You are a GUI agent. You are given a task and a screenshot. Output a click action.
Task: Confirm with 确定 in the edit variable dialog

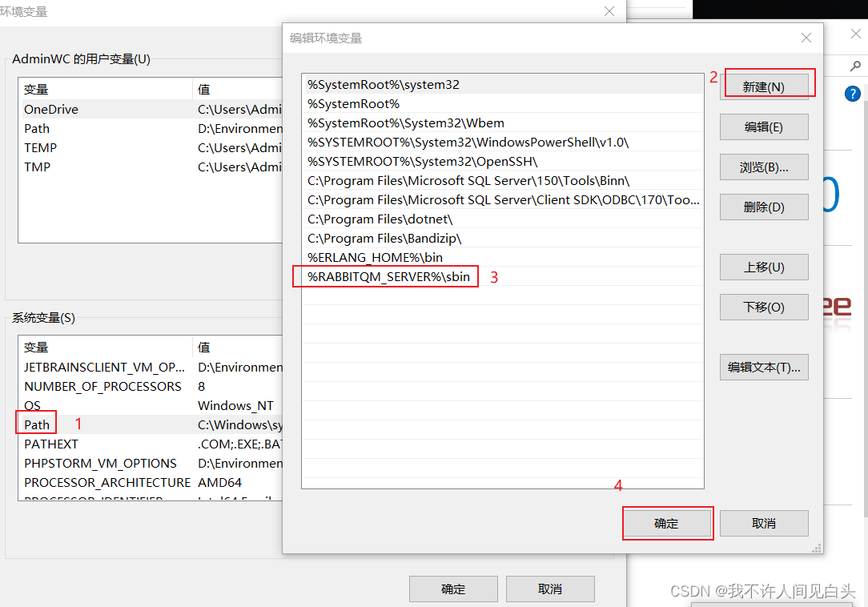coord(666,524)
